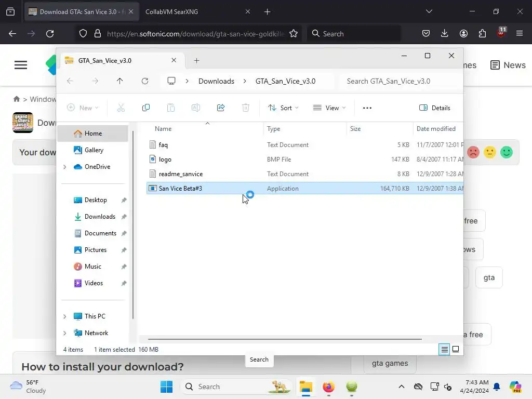
Task: Open pinned Downloads folder in sidebar
Action: [x=100, y=217]
